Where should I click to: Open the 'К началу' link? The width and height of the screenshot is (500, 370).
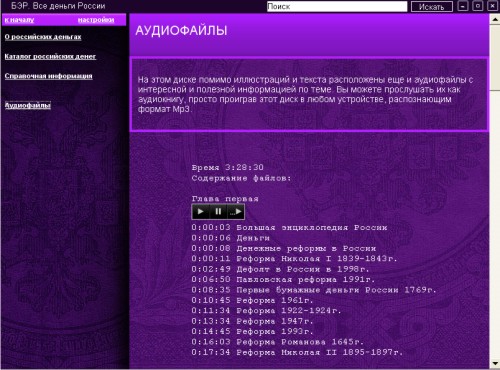click(19, 20)
